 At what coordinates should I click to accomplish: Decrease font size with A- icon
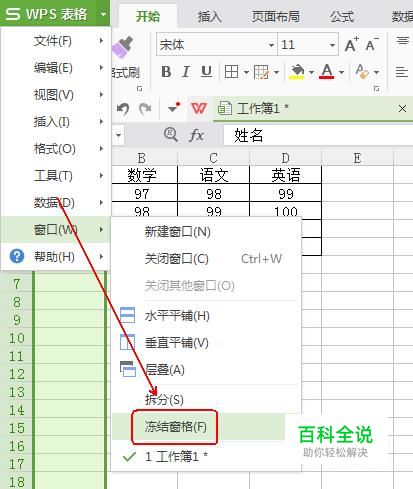click(x=372, y=44)
